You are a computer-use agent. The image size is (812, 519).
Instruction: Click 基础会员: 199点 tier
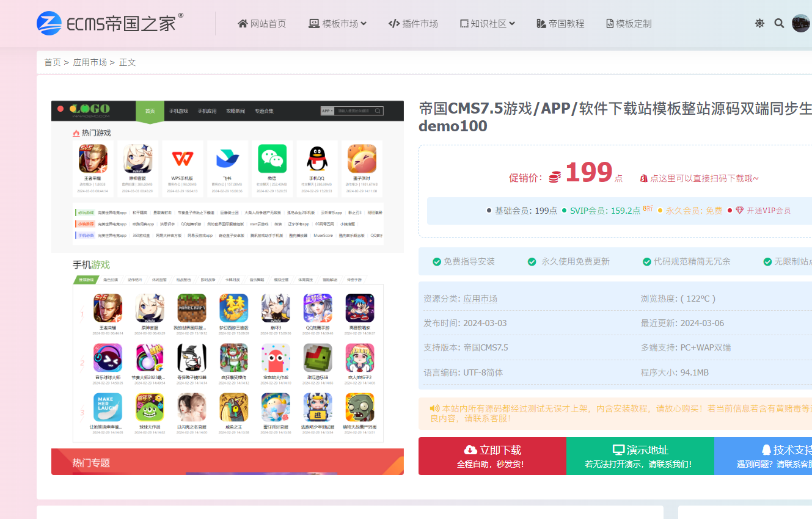(x=522, y=211)
